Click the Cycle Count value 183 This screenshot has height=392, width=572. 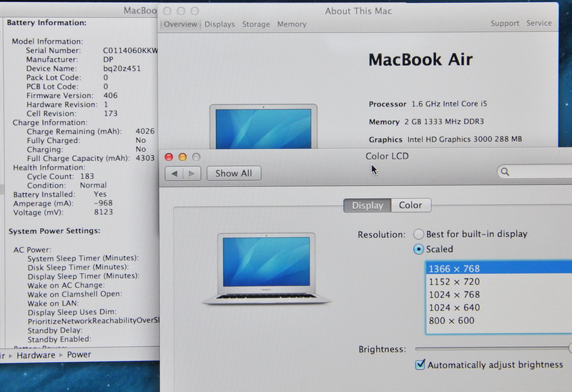(87, 176)
